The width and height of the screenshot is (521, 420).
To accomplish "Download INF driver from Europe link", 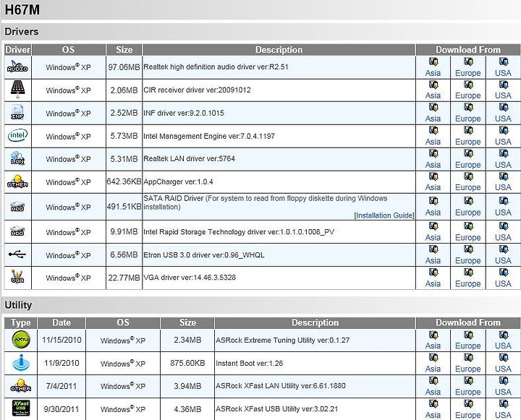I will point(468,119).
